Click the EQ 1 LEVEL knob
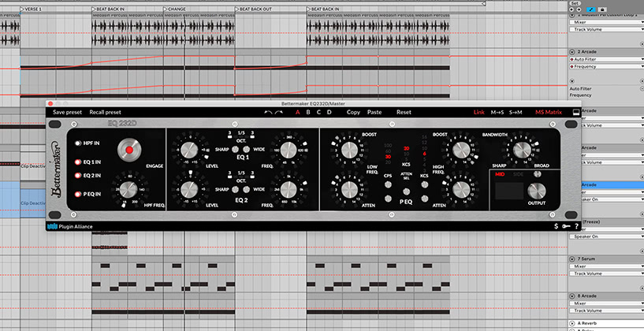644x331 pixels. coord(189,151)
